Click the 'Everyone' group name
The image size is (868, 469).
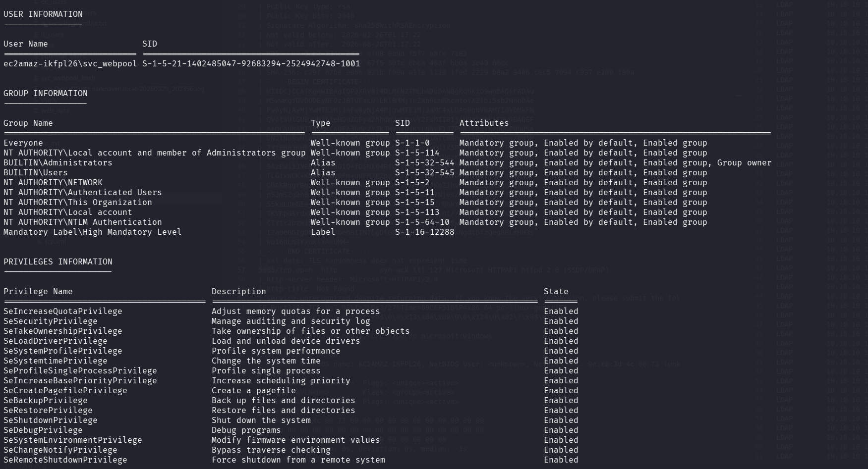pyautogui.click(x=23, y=143)
